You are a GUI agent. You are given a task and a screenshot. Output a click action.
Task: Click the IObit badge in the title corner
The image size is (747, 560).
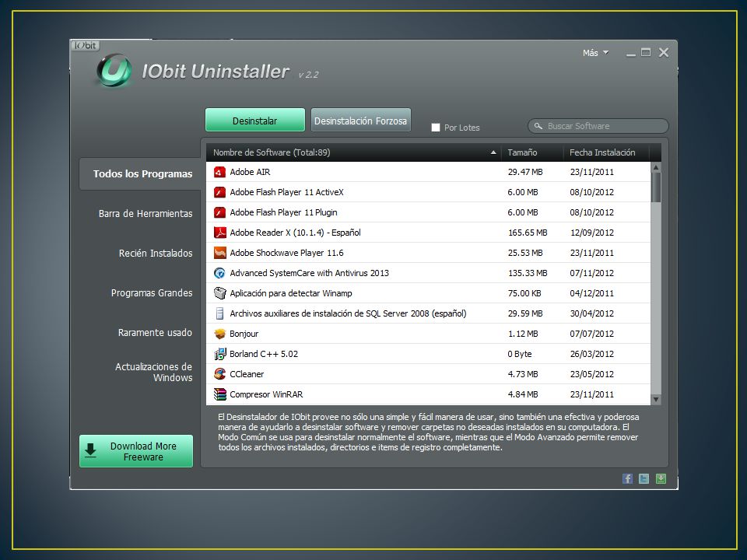point(86,45)
